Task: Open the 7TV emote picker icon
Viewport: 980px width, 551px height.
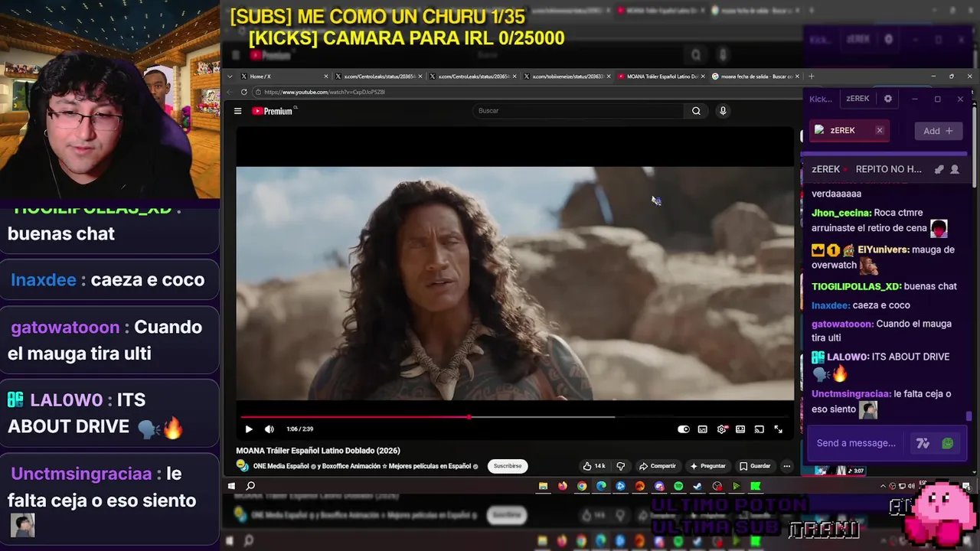Action: 923,443
